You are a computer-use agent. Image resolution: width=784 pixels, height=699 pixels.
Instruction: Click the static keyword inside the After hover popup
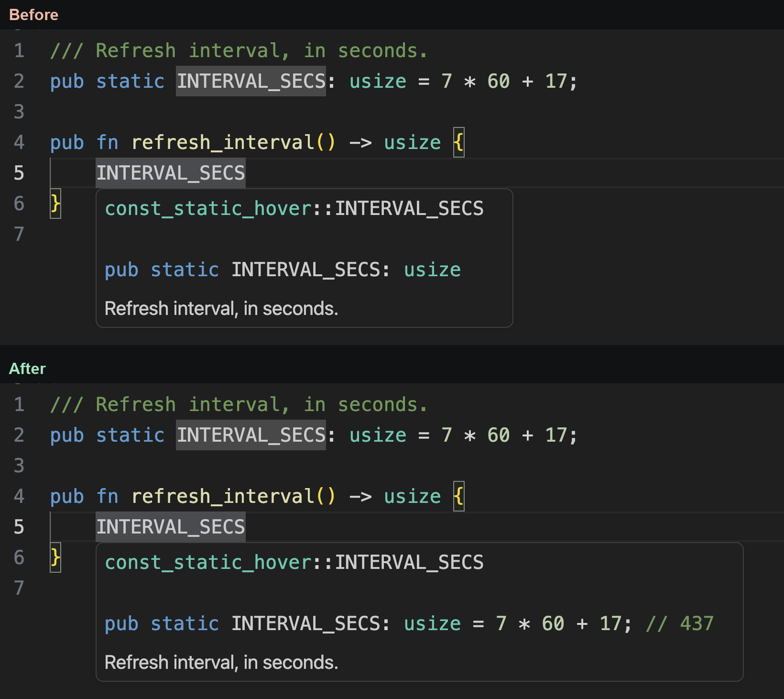(185, 624)
